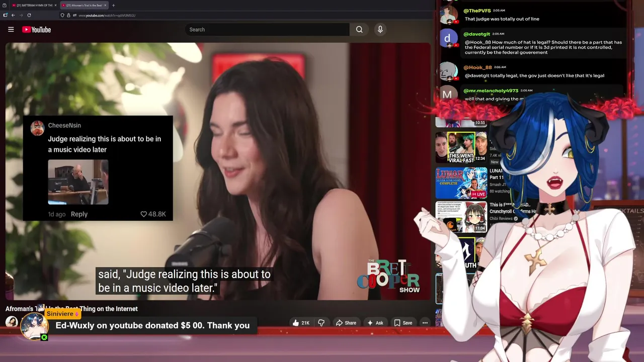The width and height of the screenshot is (644, 362).
Task: Click @mr.melancholy4973 username in chat
Action: point(491,91)
